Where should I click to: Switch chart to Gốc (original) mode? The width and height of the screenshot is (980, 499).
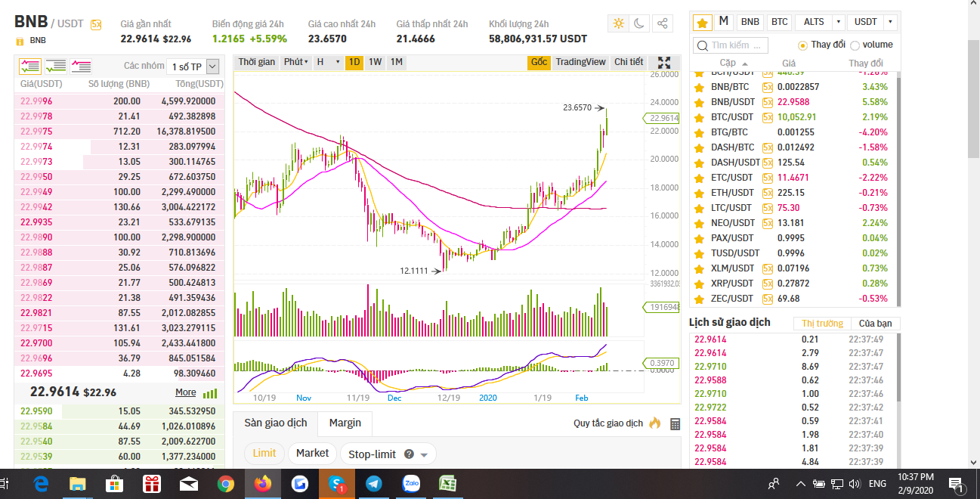click(539, 62)
